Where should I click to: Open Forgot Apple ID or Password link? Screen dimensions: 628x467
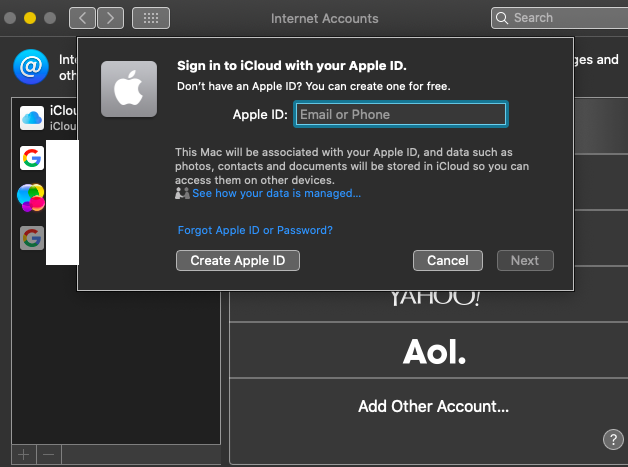(x=255, y=230)
